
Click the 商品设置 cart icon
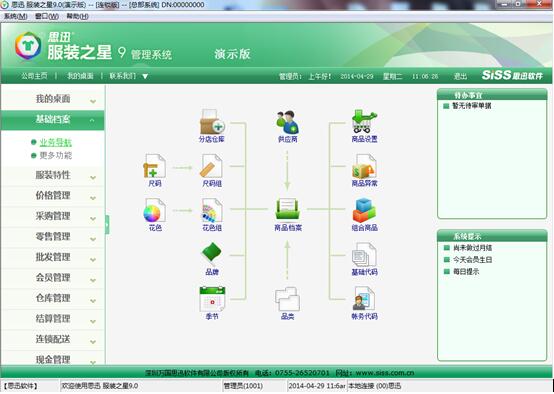coord(364,122)
